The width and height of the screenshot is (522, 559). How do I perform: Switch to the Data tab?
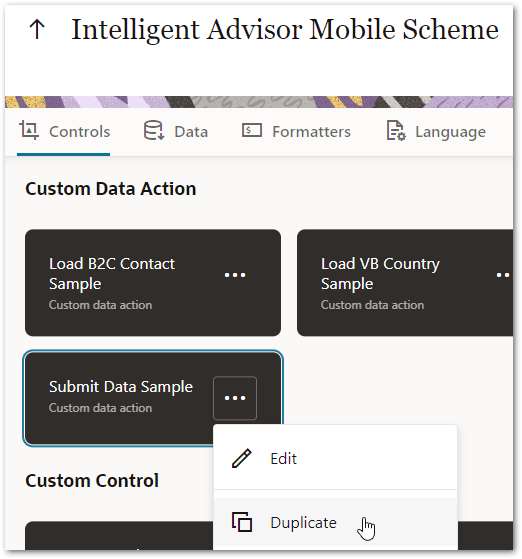coord(176,132)
